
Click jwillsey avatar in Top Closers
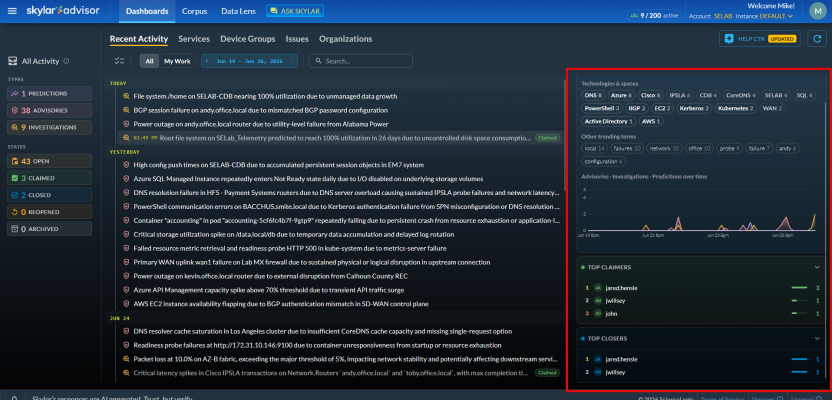(597, 372)
